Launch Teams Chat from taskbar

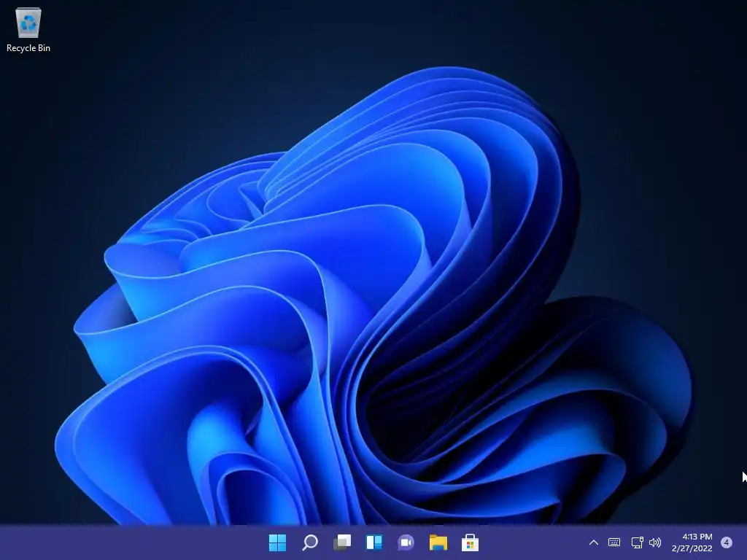click(406, 542)
